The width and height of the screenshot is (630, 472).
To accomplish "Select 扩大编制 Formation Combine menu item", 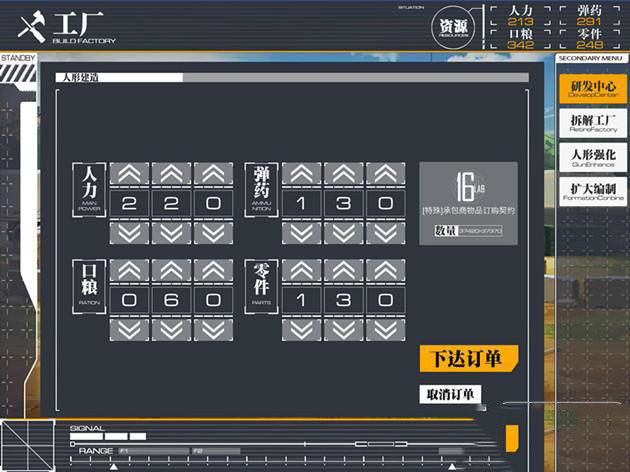I will (x=592, y=191).
